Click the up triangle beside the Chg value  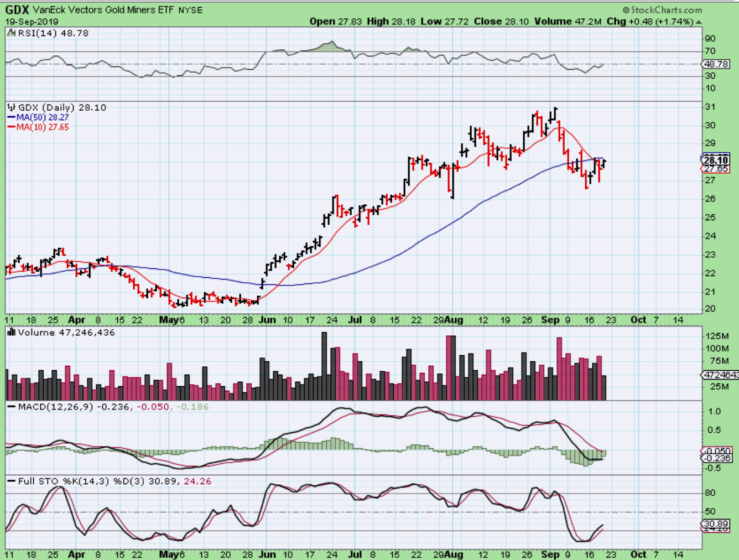[x=699, y=22]
